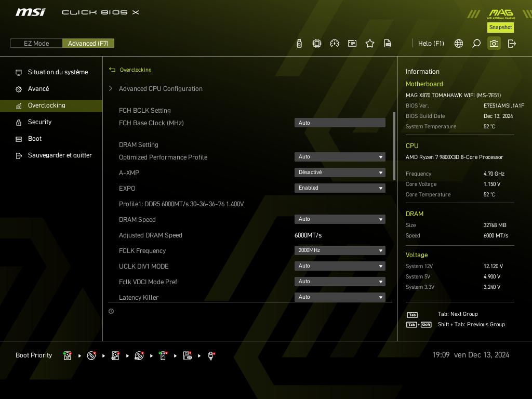Click the Help (F1) button
This screenshot has width=532, height=399.
(431, 44)
